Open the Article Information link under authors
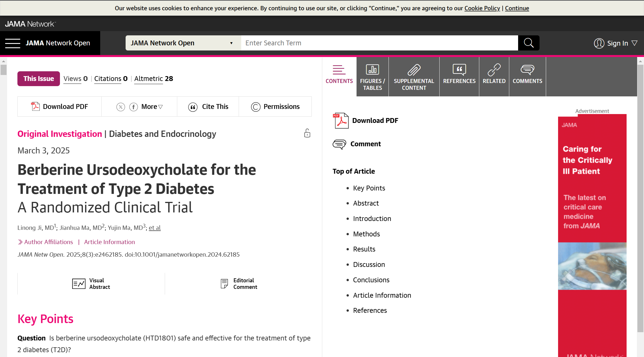This screenshot has width=644, height=357. point(109,242)
